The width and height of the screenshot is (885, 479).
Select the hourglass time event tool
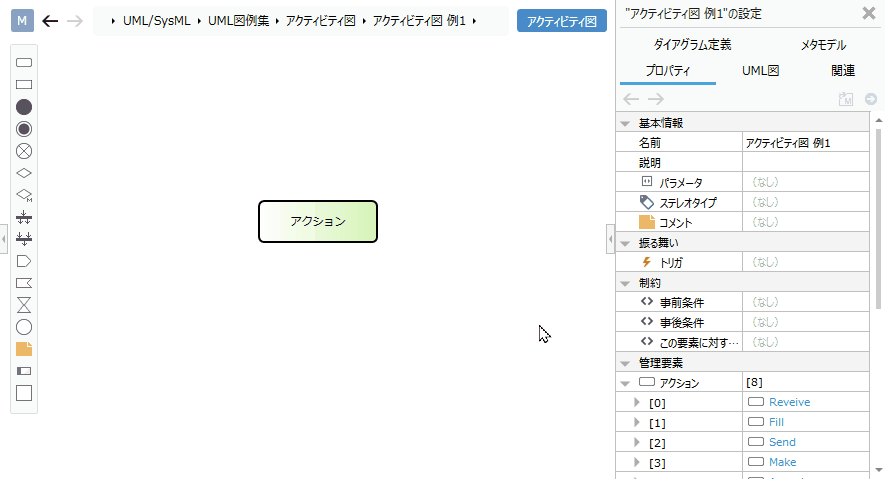(24, 305)
